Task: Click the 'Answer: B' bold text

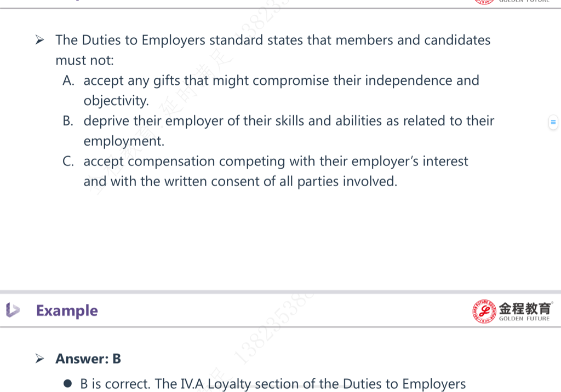Action: point(88,359)
